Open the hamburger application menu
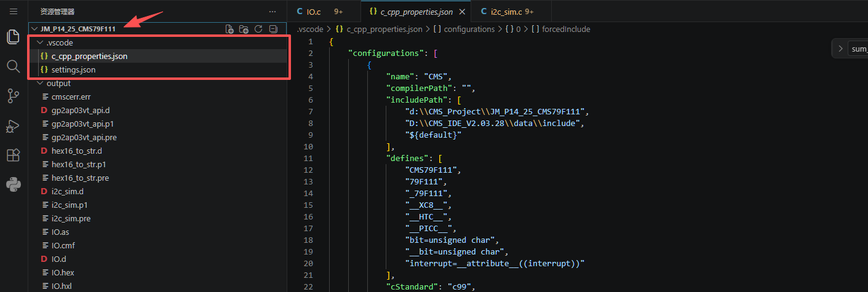The height and width of the screenshot is (292, 868). (14, 12)
